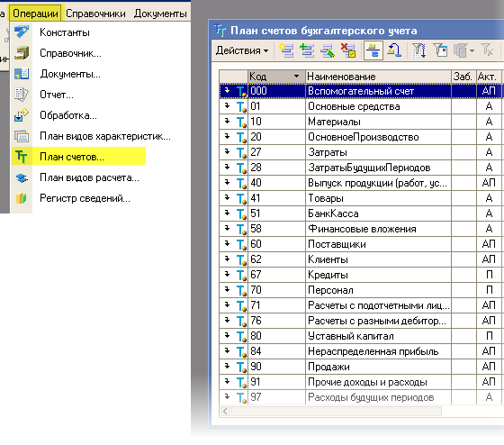Select the Уставный капитал cell
504x445 pixels.
[x=378, y=336]
